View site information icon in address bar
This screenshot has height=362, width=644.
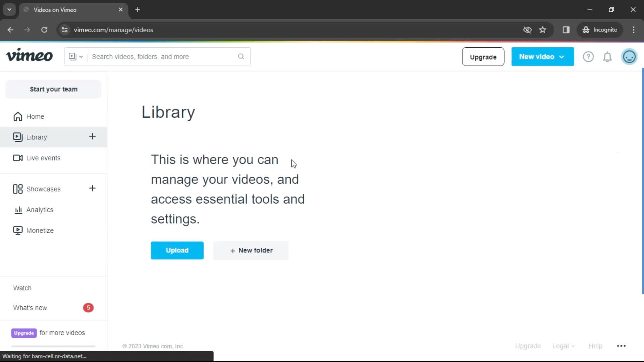[x=64, y=30]
